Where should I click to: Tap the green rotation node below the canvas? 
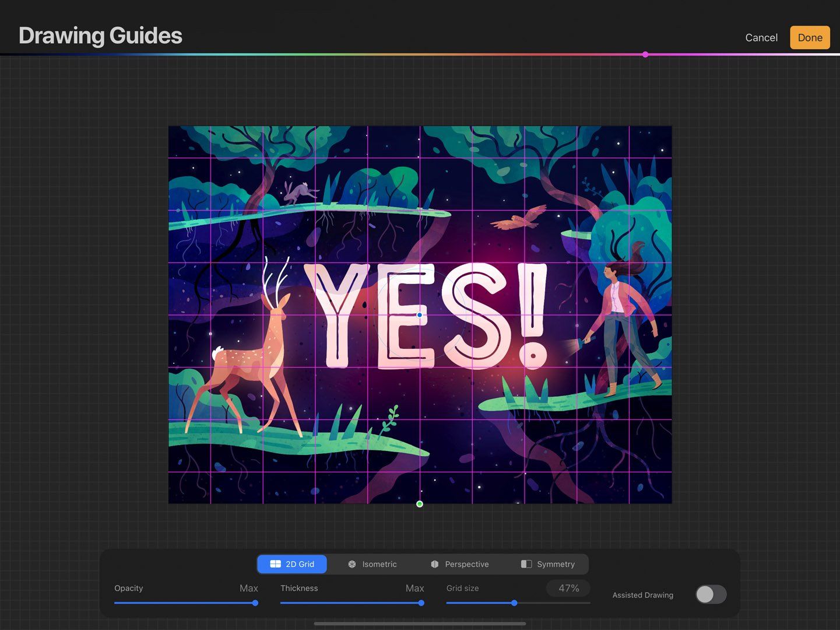[419, 503]
